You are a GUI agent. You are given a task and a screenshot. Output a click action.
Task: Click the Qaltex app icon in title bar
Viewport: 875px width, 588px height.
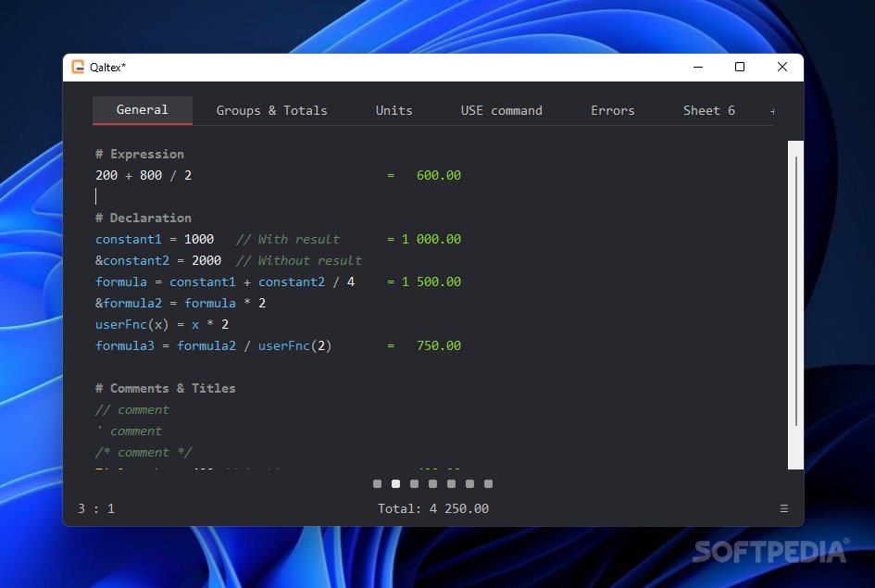78,67
